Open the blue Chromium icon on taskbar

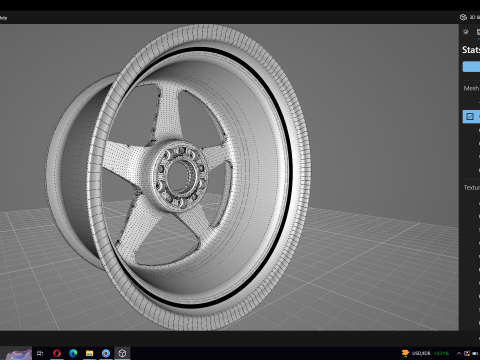click(x=106, y=353)
